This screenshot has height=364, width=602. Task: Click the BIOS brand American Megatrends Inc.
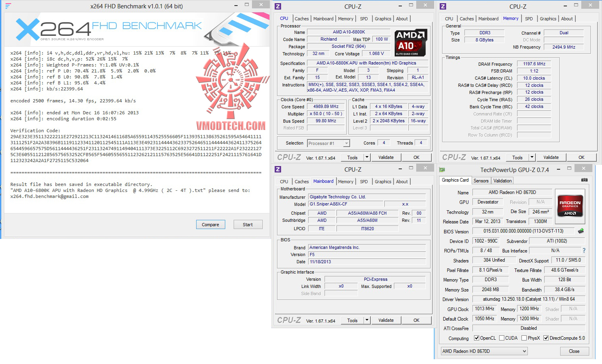367,248
